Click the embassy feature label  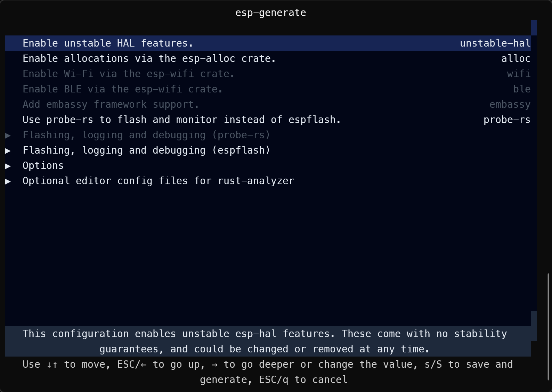click(x=510, y=104)
